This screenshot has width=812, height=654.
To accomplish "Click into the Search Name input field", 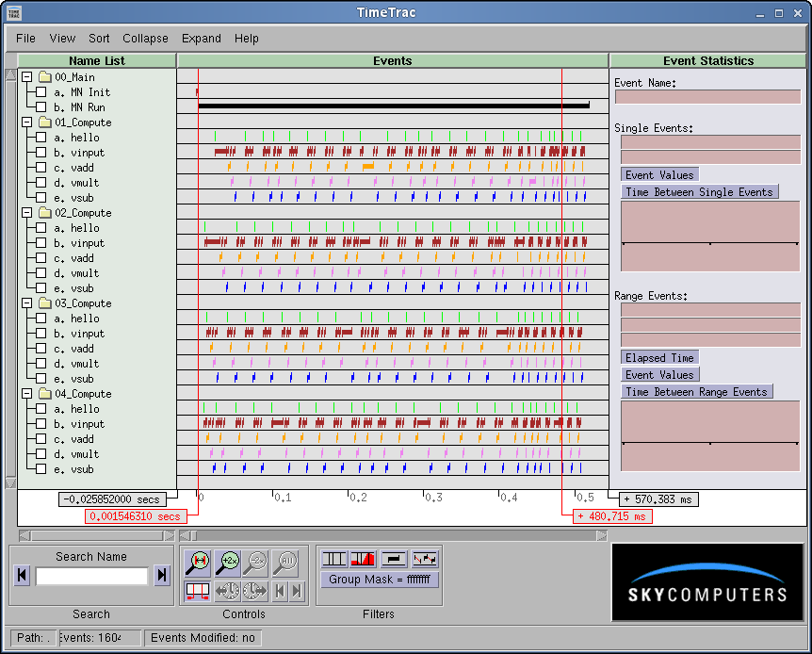I will pyautogui.click(x=91, y=577).
